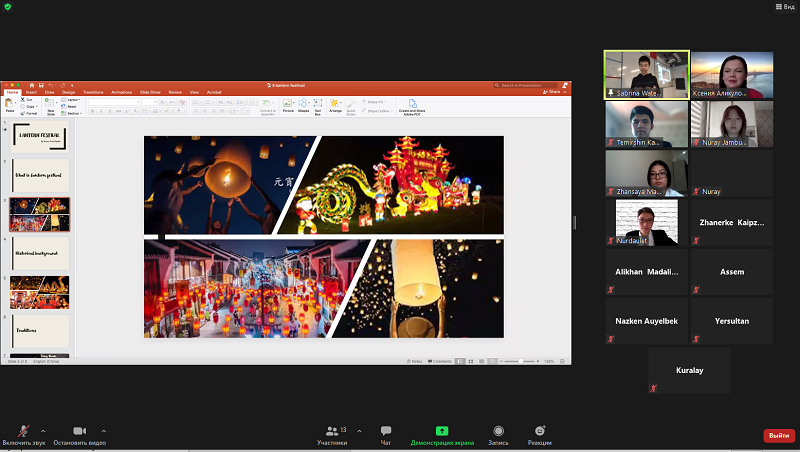Open the Transitions ribbon tab

(x=93, y=91)
